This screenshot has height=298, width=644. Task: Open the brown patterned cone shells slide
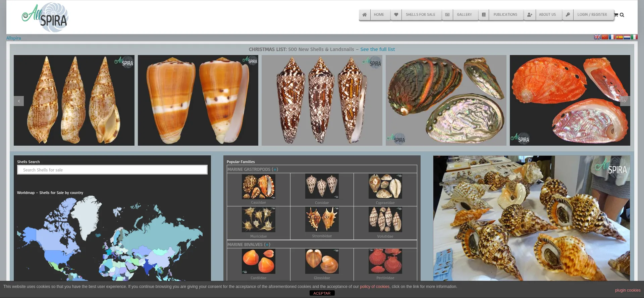pyautogui.click(x=322, y=100)
